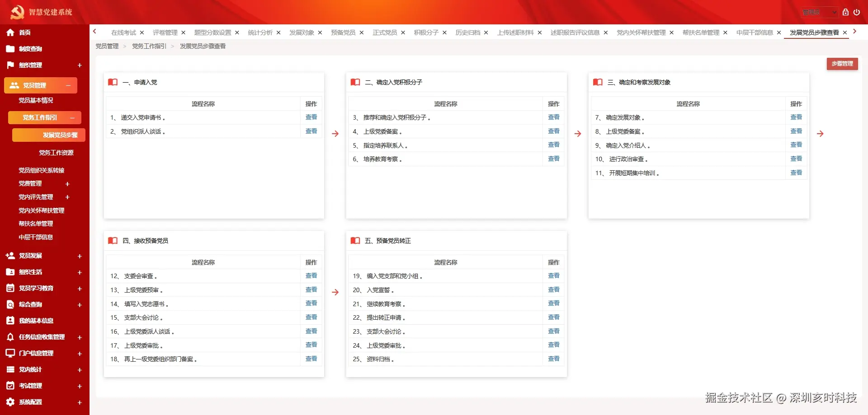
Task: Expand the 党员学习教育 menu plus sign
Action: 80,289
